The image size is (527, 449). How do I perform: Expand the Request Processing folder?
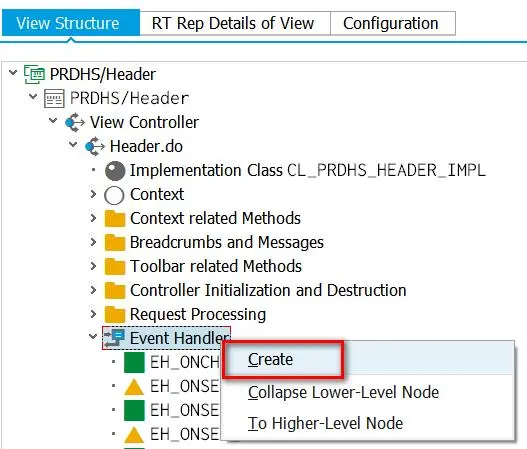pos(93,314)
